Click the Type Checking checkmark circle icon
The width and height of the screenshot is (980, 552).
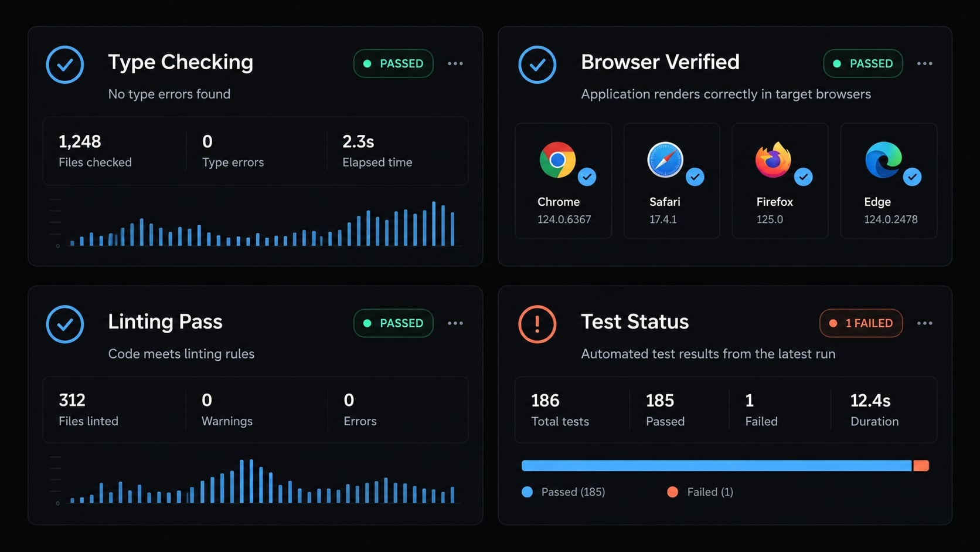[64, 65]
